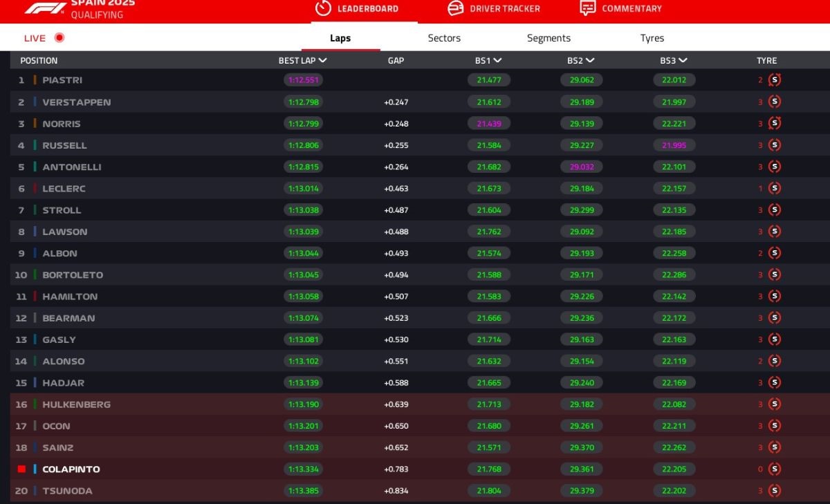The height and width of the screenshot is (504, 830).
Task: Click the red LIVE indicator dot
Action: [x=59, y=38]
